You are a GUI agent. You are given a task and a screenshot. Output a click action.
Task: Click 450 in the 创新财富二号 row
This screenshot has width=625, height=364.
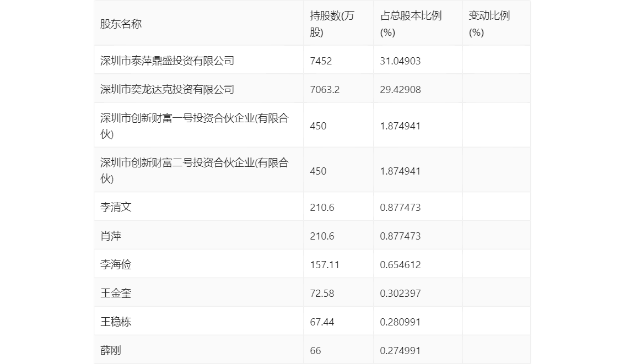(318, 171)
